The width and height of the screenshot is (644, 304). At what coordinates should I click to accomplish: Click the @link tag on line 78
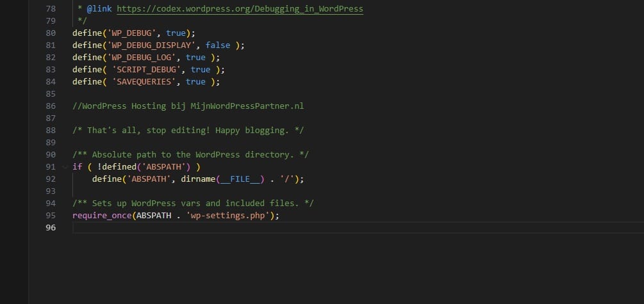[98, 9]
